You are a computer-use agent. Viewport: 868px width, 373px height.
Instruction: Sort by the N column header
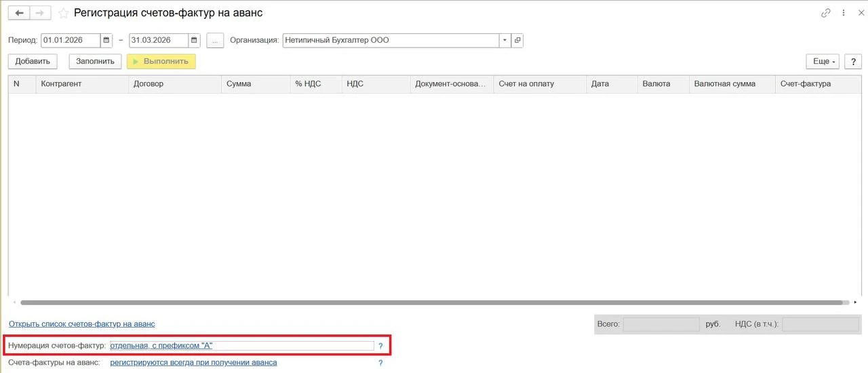click(22, 84)
